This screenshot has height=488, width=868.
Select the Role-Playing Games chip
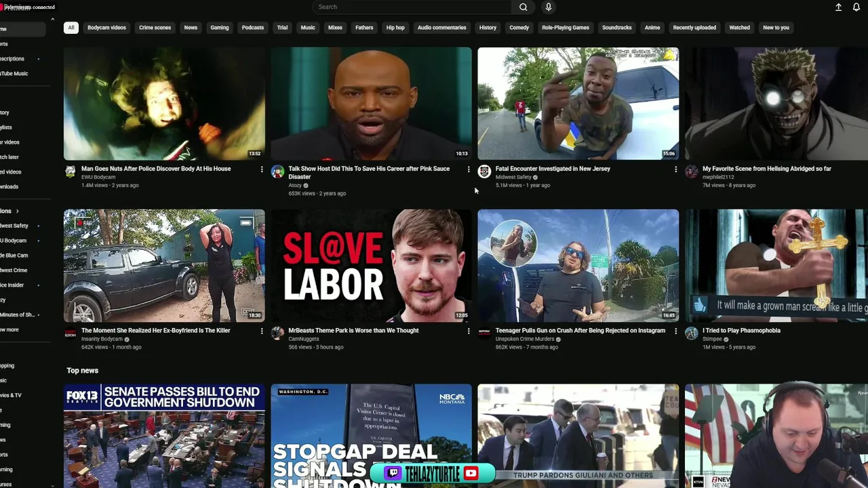(x=565, y=28)
